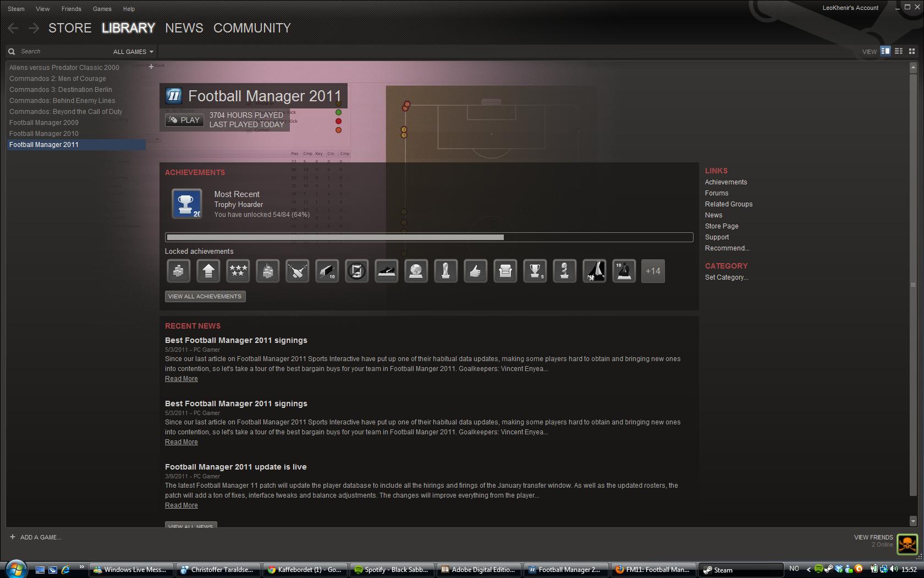Click the Trophy Hoarder achievement icon

186,204
